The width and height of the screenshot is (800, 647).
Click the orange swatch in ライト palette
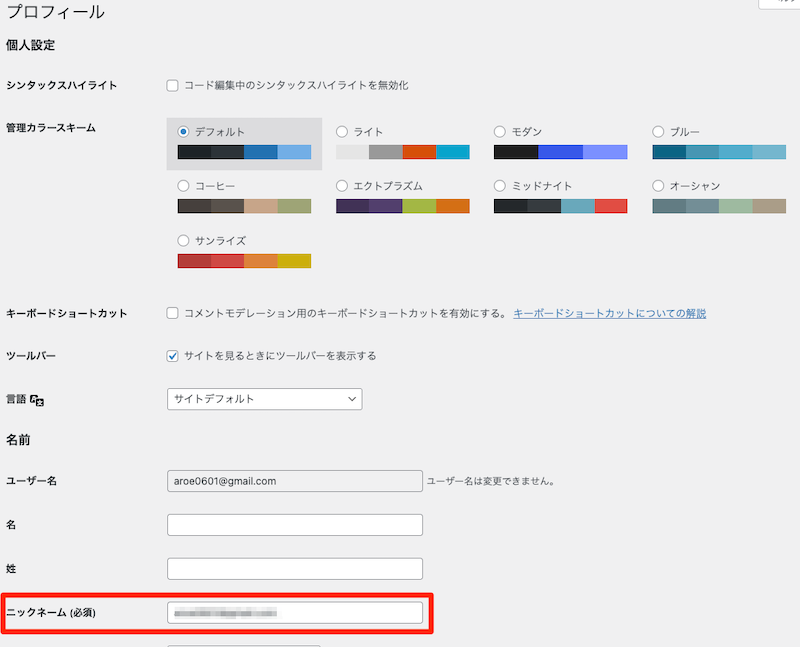419,152
